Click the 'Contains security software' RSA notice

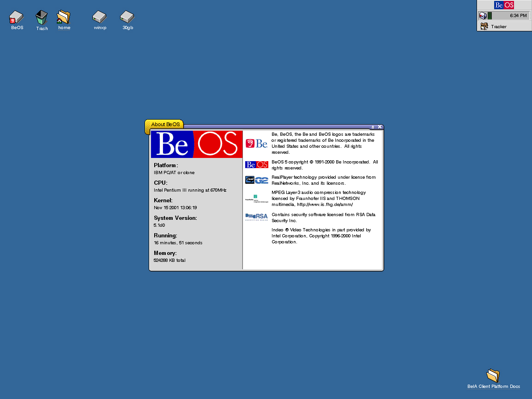coord(323,218)
